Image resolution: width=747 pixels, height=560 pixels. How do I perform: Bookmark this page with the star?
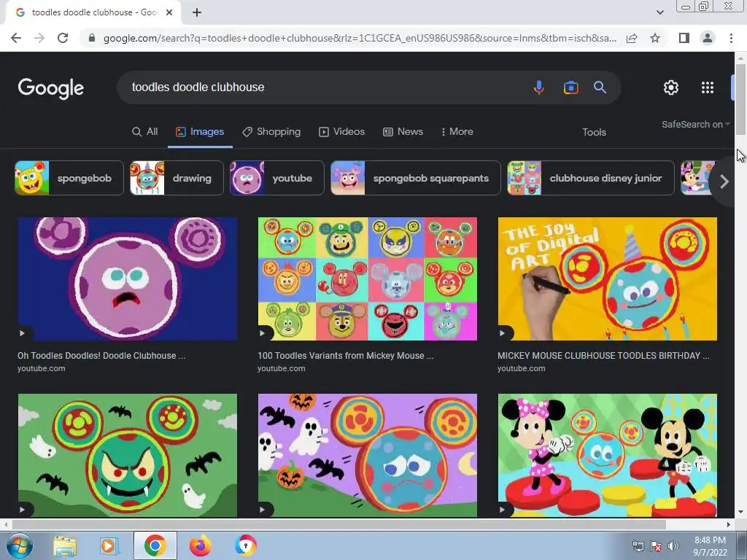(x=655, y=38)
